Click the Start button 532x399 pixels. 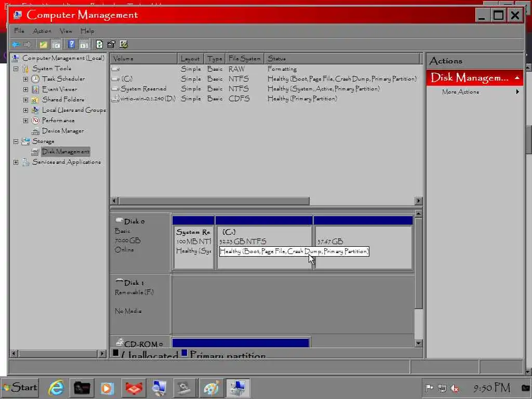click(x=20, y=388)
